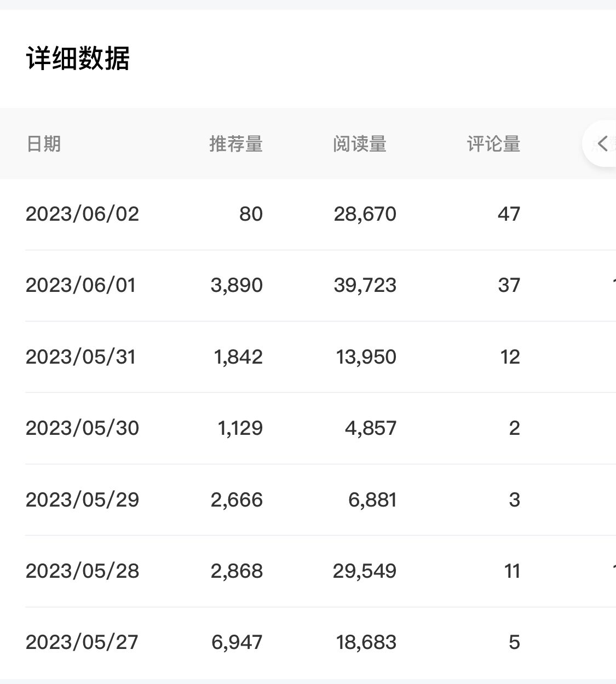Screen dimensions: 616x684
Task: Select the 日期 column header
Action: click(44, 144)
